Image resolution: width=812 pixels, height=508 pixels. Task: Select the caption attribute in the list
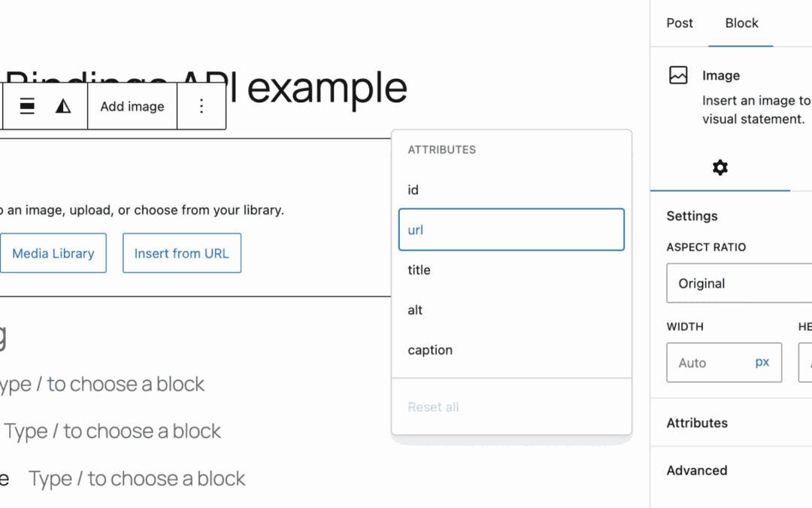tap(429, 349)
